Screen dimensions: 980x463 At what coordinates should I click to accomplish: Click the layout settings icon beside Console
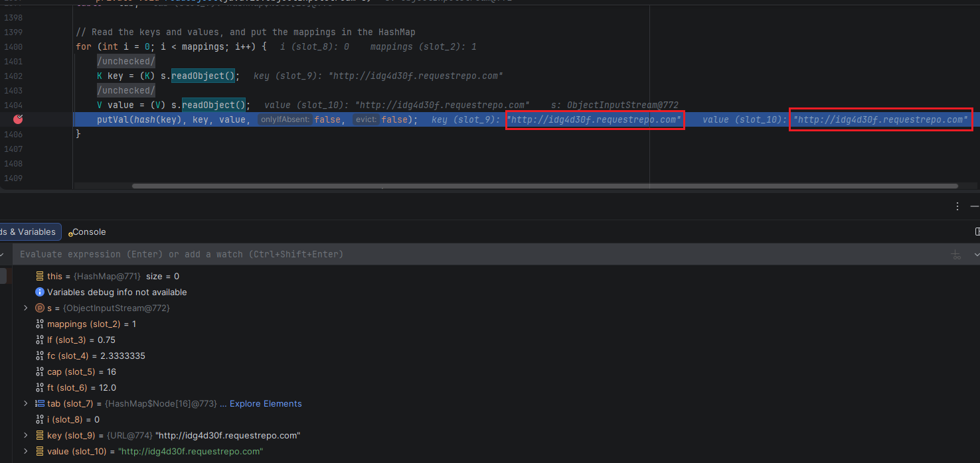pyautogui.click(x=977, y=231)
